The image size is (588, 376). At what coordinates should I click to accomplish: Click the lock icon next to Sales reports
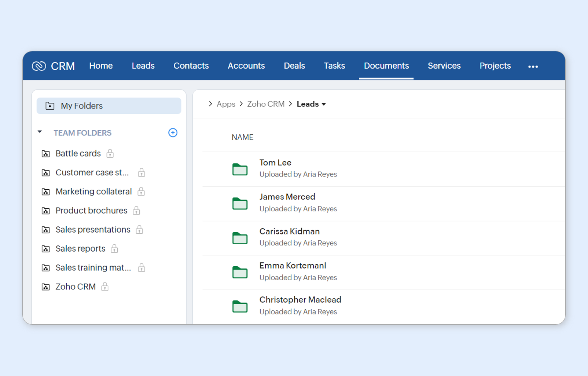[x=114, y=249]
